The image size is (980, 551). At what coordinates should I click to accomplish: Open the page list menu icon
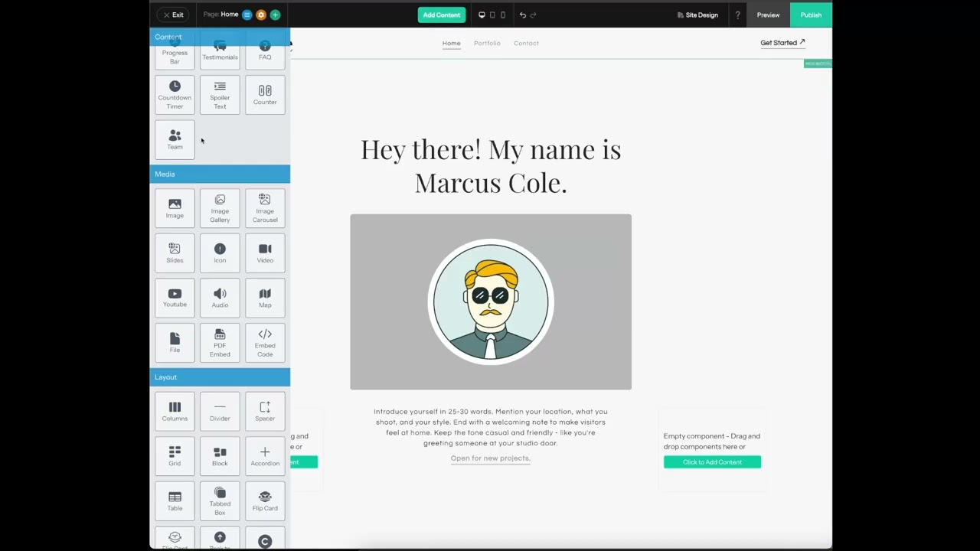[247, 15]
